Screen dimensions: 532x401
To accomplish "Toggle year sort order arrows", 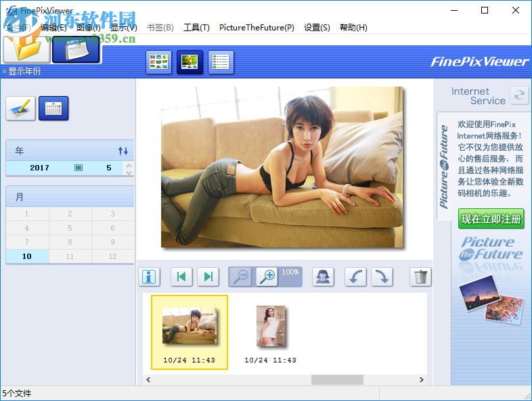I will click(x=123, y=151).
